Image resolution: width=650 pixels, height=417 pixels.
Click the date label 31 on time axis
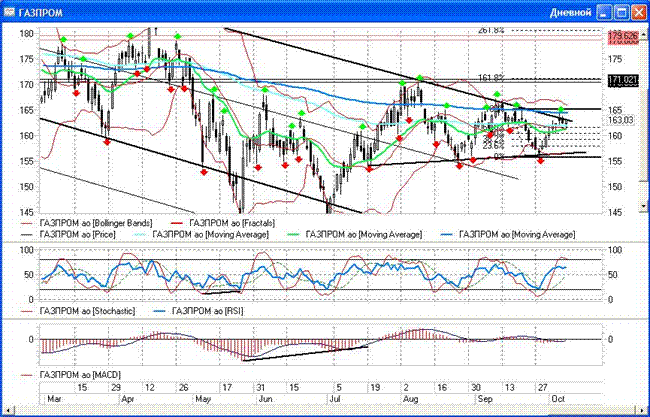(x=261, y=388)
